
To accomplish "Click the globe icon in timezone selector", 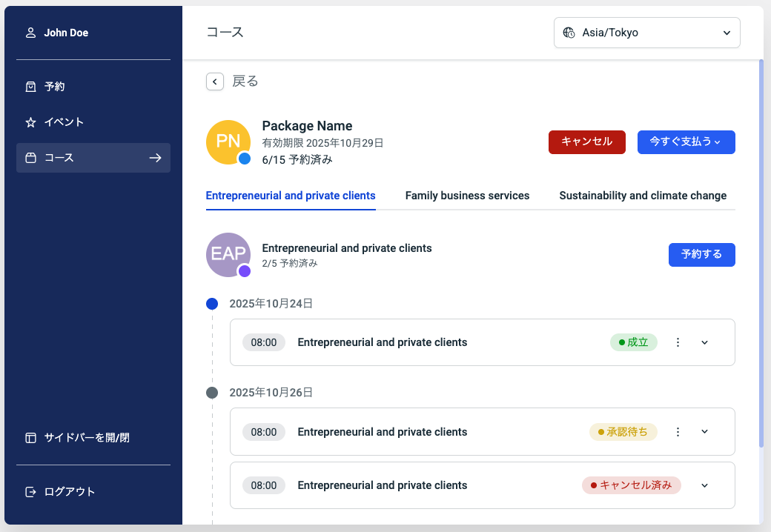I will click(569, 33).
